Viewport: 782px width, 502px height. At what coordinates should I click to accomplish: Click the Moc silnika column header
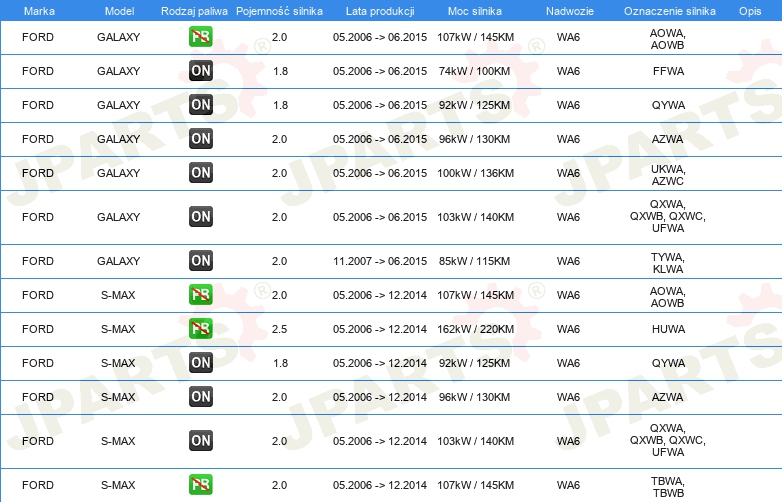tap(475, 11)
